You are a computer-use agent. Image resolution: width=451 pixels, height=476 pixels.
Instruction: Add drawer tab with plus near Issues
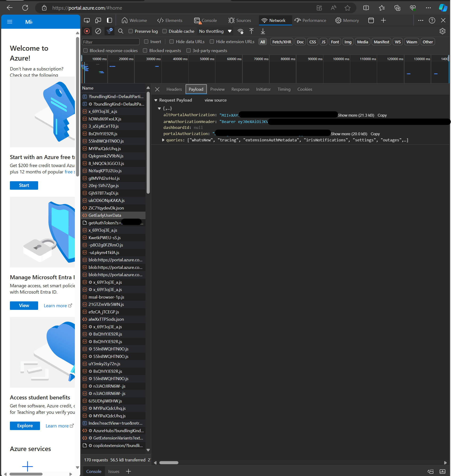tap(129, 471)
